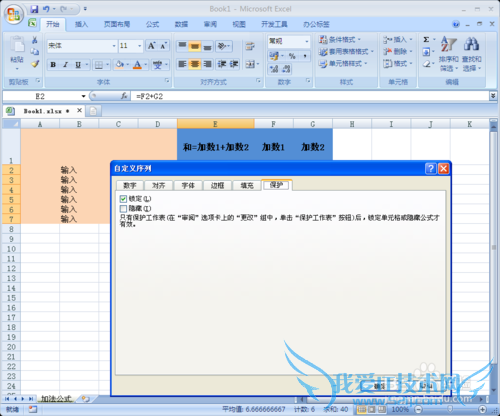This screenshot has height=416, width=500.
Task: Open the 公式 ribbon tab
Action: tap(152, 24)
